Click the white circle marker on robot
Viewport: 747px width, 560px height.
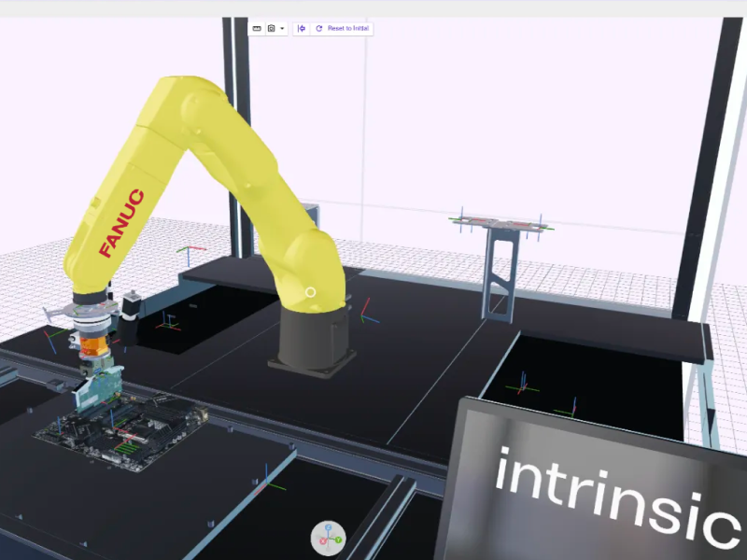point(310,292)
